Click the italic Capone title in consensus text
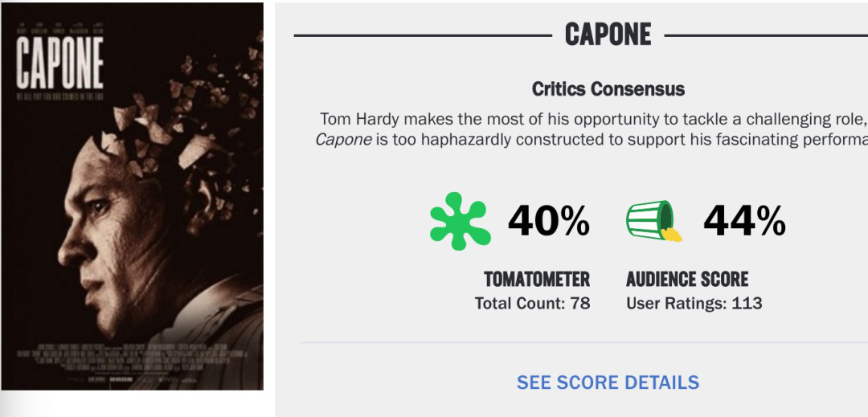 point(343,140)
